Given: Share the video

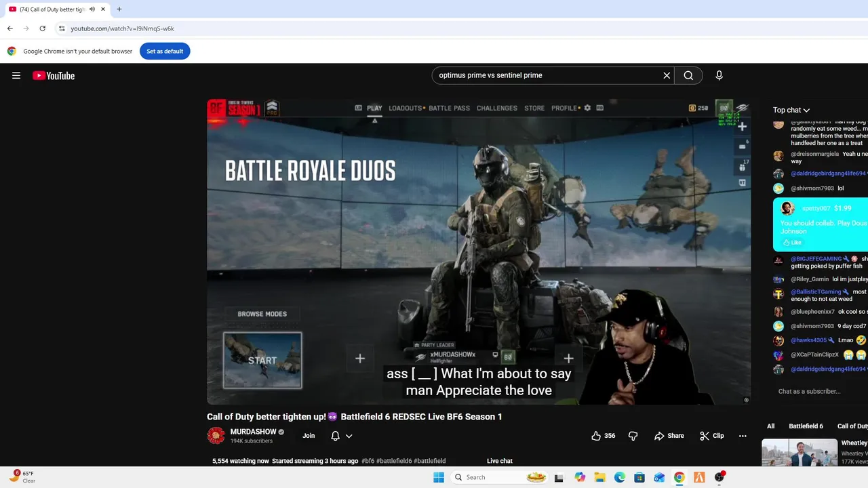Looking at the screenshot, I should [669, 436].
